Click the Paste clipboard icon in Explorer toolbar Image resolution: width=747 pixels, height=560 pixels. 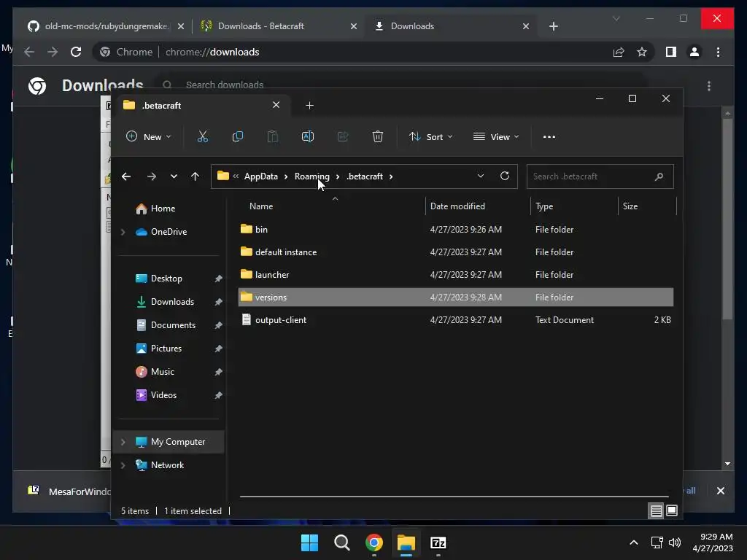click(273, 136)
